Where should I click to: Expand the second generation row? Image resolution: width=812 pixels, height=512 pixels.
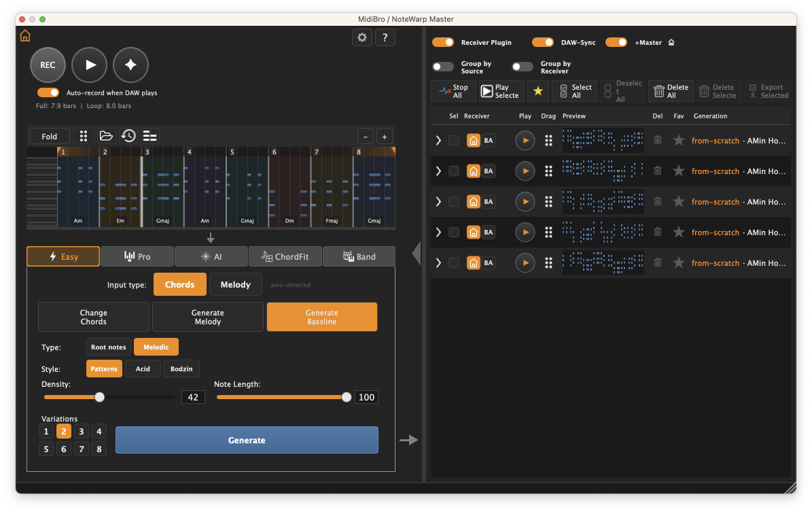439,171
